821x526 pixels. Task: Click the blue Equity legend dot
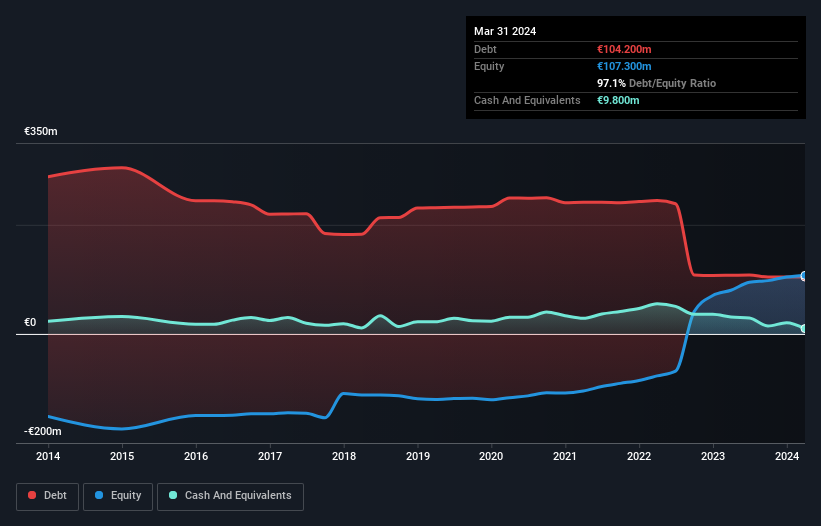(99, 495)
